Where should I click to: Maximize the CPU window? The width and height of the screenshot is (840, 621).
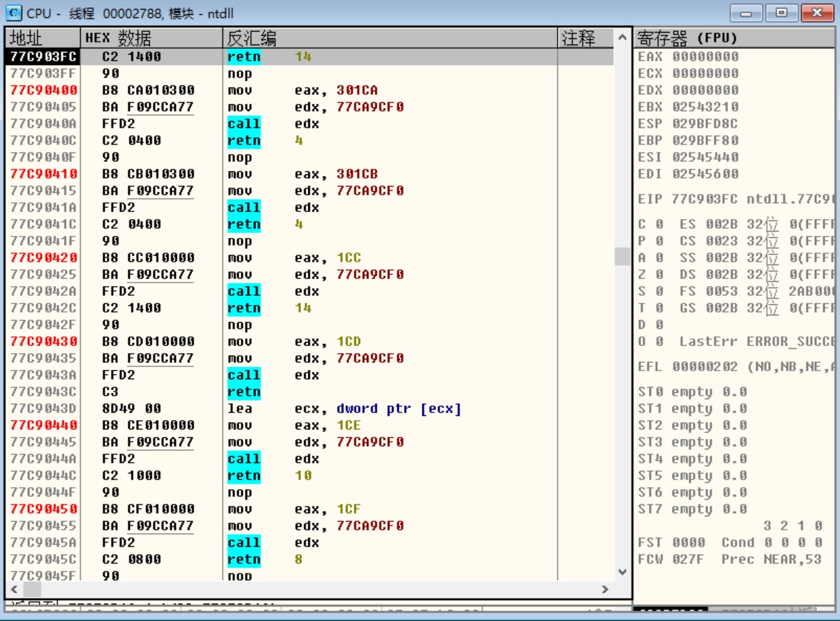pos(781,13)
